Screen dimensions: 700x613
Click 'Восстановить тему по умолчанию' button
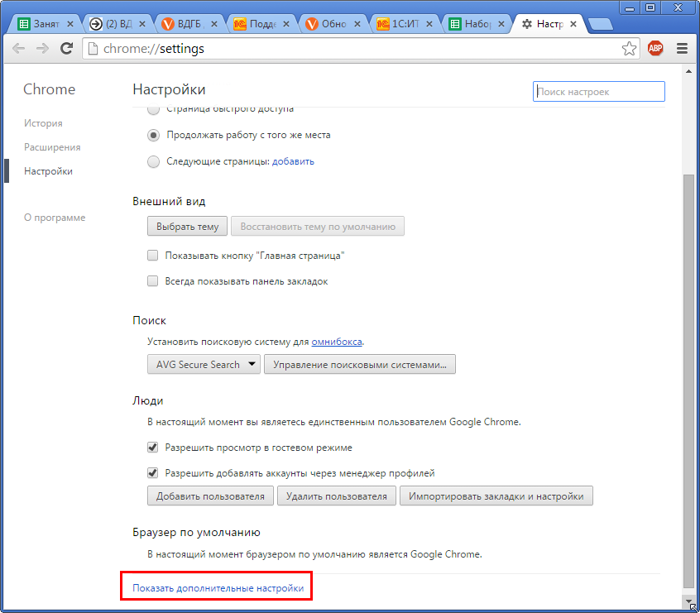click(318, 227)
